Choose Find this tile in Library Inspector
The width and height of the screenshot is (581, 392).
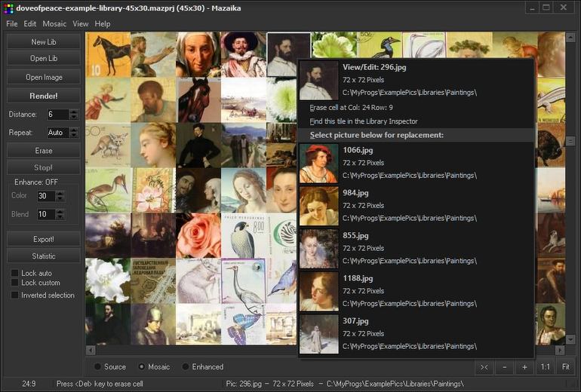[416, 121]
